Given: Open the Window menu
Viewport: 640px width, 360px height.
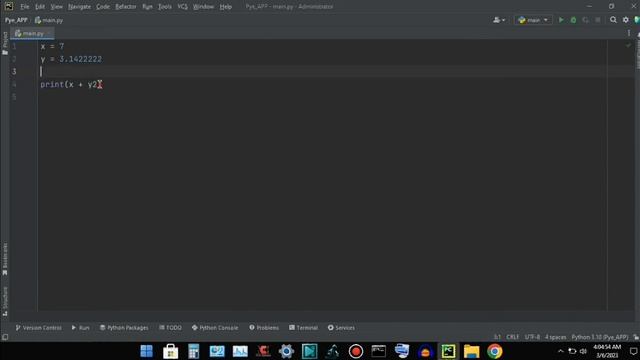Looking at the screenshot, I should click(x=203, y=7).
